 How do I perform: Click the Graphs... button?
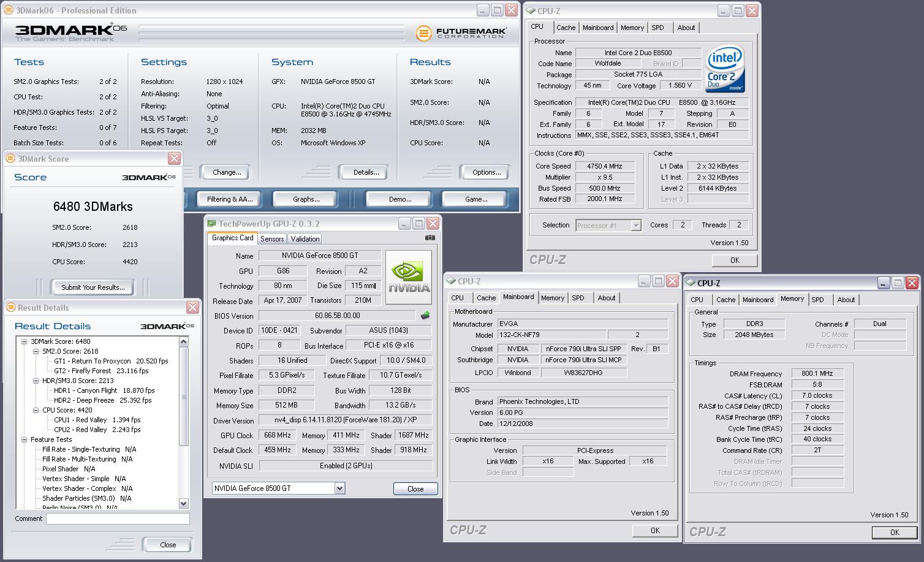coord(306,199)
